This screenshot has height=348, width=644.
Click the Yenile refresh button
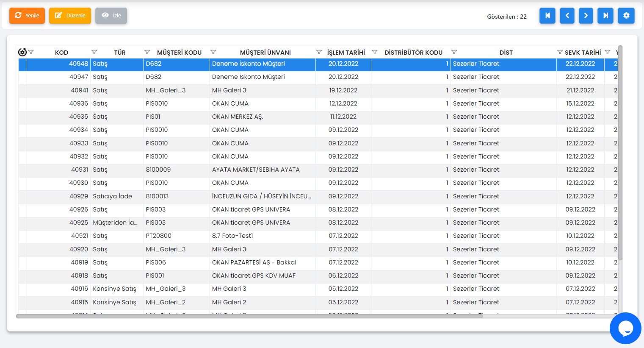(x=27, y=16)
